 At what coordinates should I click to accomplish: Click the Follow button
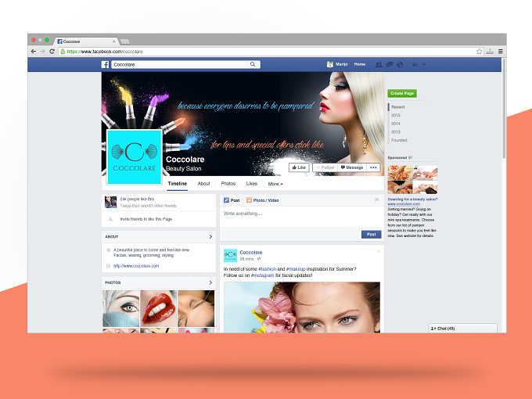[x=325, y=167]
